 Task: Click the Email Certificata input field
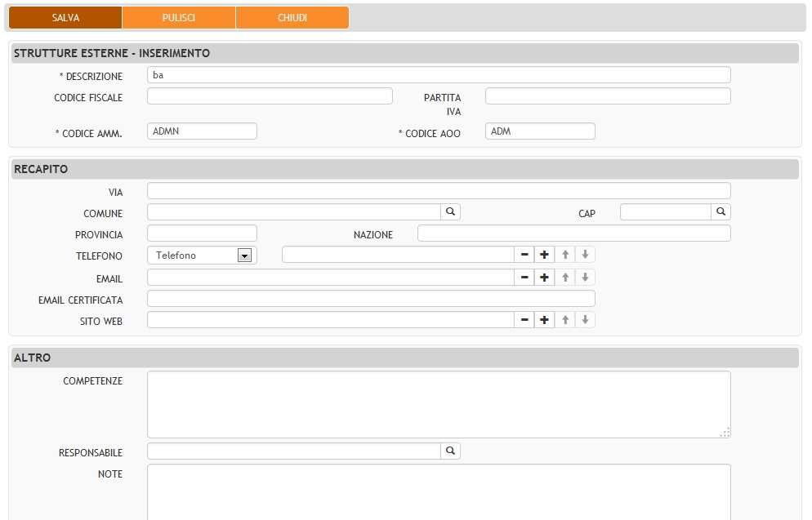(x=371, y=299)
